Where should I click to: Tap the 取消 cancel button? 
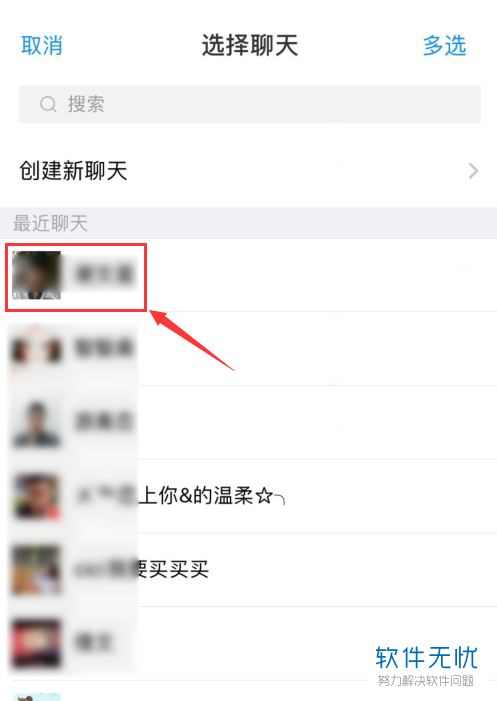tap(42, 46)
